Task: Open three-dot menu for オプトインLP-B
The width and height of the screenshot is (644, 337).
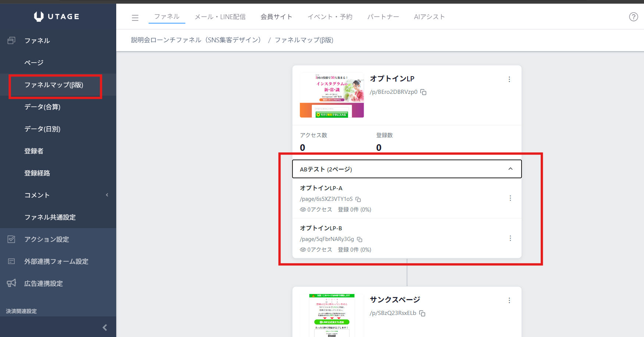Action: point(510,238)
